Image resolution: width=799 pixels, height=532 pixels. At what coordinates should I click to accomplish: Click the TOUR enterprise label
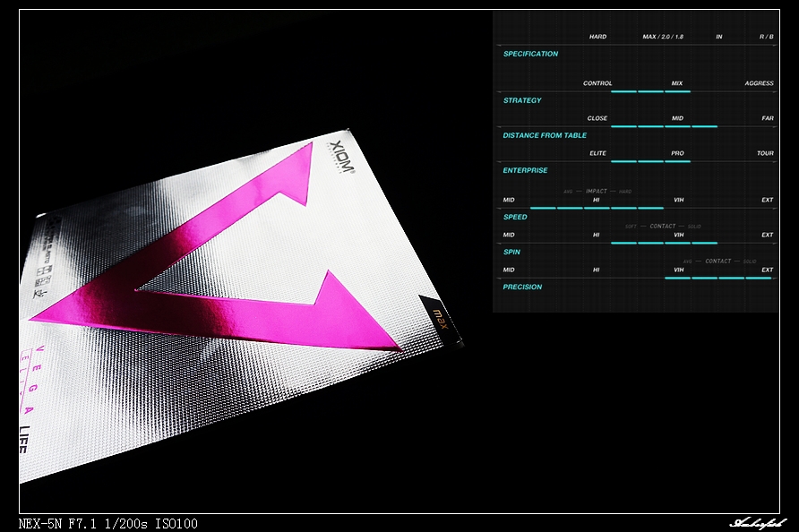point(765,153)
